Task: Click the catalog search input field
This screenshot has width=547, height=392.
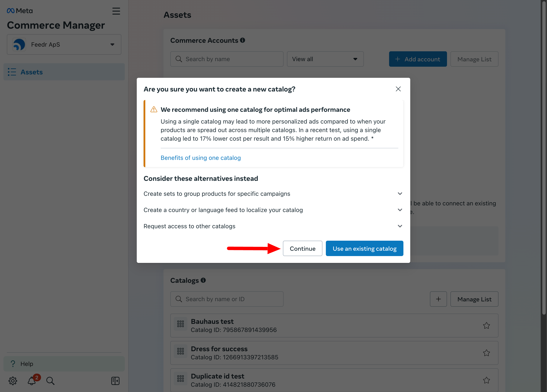Action: point(227,299)
